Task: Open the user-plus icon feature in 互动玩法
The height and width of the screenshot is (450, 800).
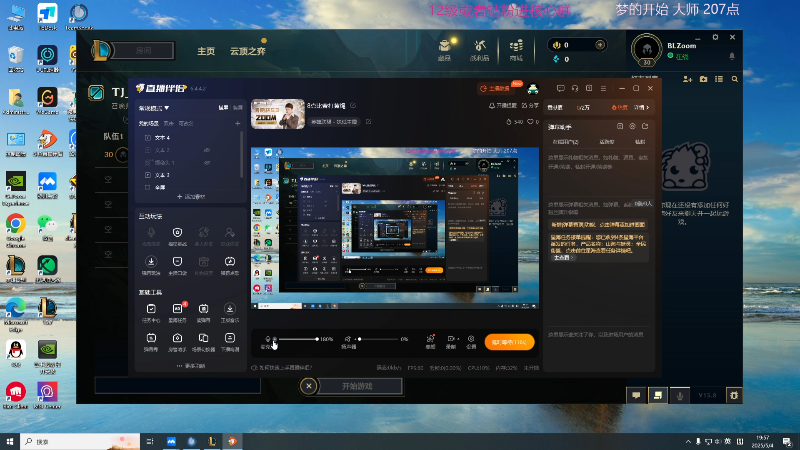Action: click(x=230, y=236)
